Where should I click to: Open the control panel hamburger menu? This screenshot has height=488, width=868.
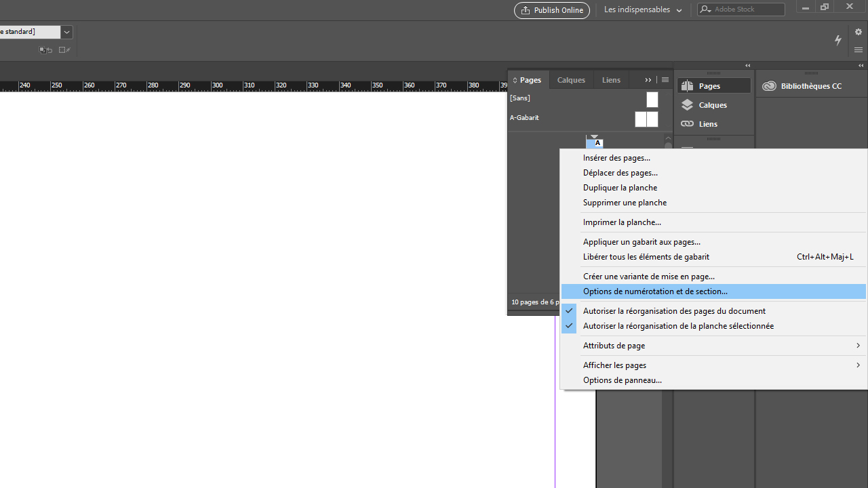tap(859, 49)
